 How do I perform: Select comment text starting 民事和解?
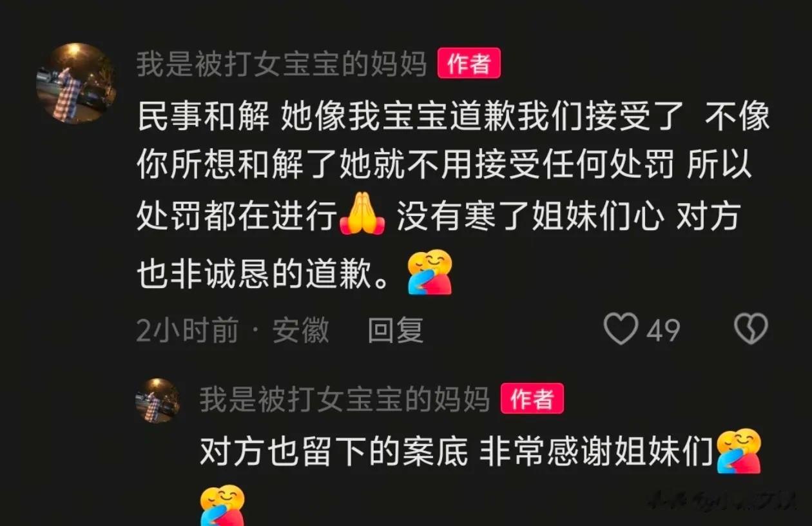coord(453,198)
